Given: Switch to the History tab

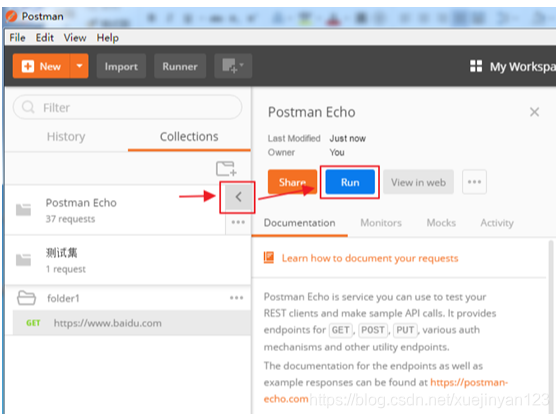Looking at the screenshot, I should (66, 137).
